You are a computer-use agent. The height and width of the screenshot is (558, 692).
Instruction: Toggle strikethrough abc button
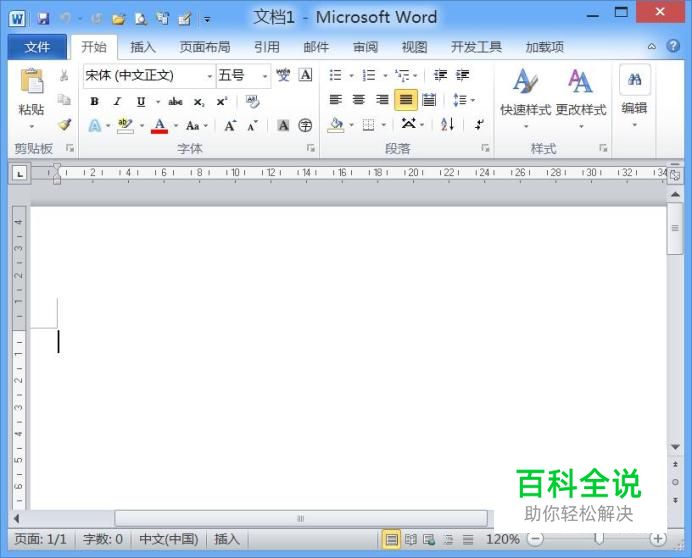point(175,102)
